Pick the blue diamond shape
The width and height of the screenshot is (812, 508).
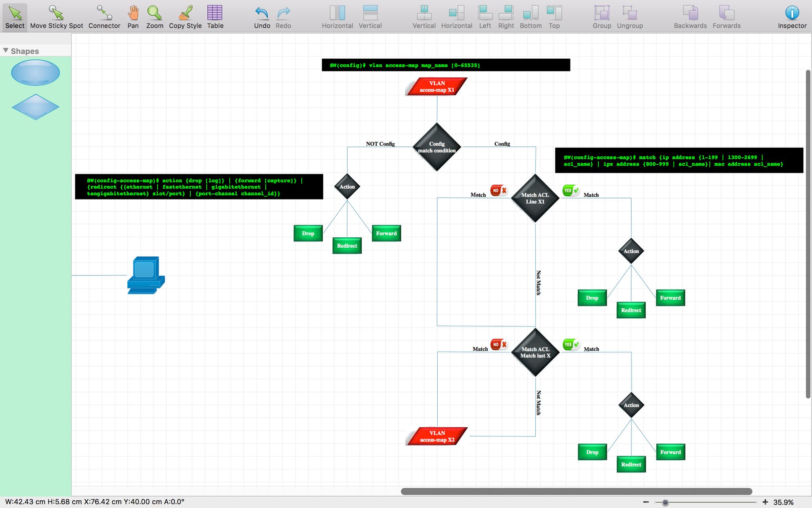[x=35, y=107]
